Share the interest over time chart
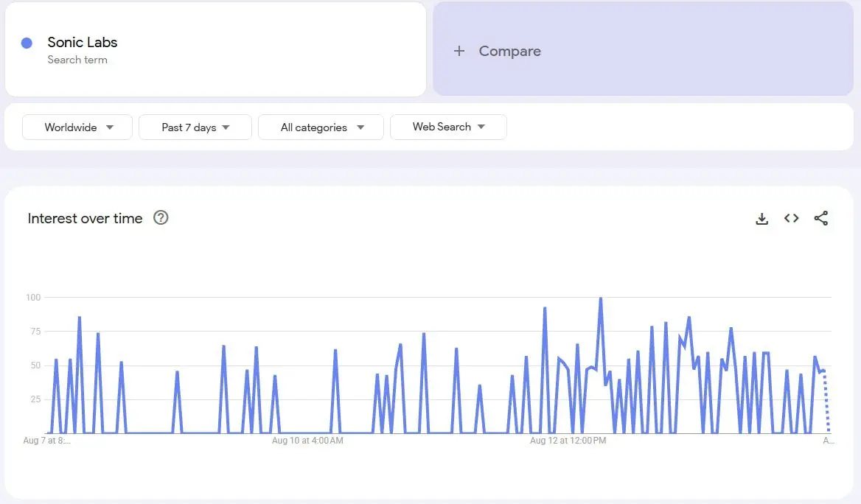861x504 pixels. click(x=821, y=219)
